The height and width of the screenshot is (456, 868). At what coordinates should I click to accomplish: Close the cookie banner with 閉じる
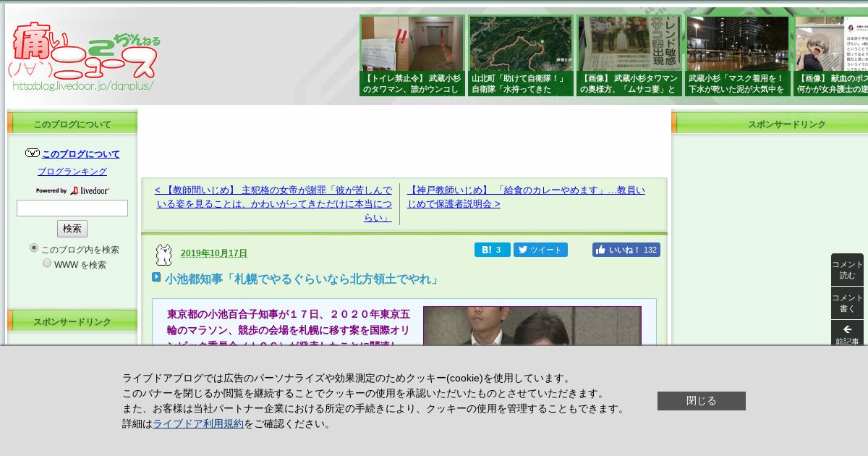[x=701, y=401]
